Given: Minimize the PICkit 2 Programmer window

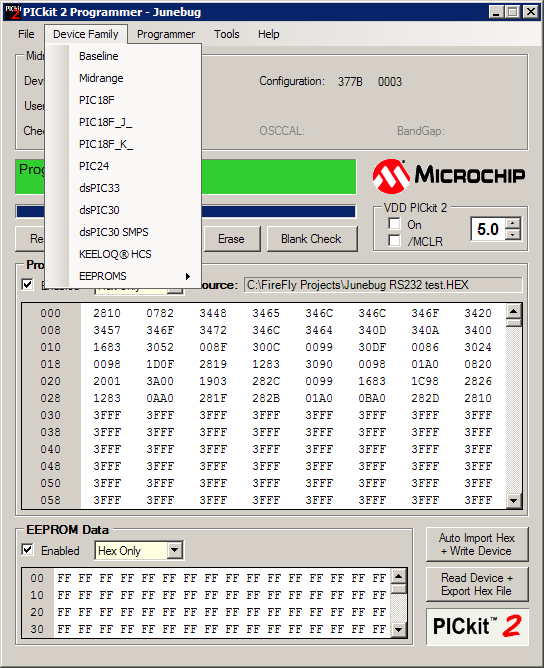Looking at the screenshot, I should click(x=496, y=12).
